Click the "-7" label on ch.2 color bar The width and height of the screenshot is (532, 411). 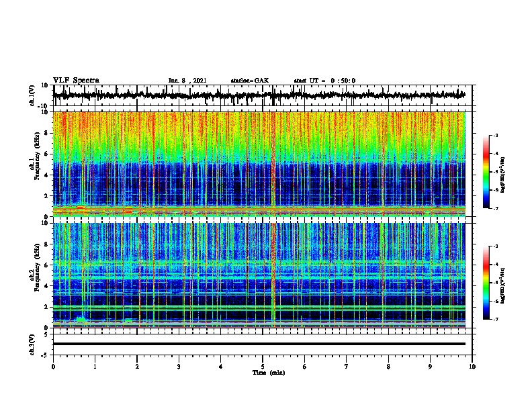click(495, 320)
